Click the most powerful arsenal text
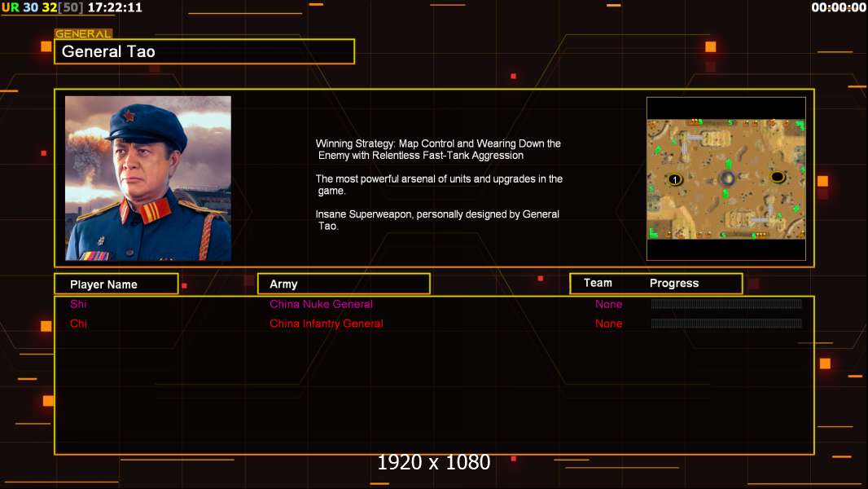The image size is (868, 489). (x=439, y=184)
